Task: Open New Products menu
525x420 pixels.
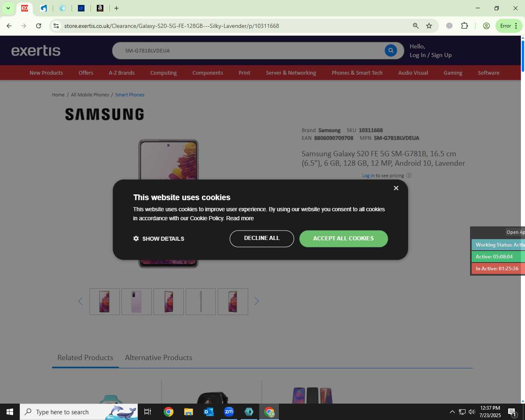Action: click(46, 73)
